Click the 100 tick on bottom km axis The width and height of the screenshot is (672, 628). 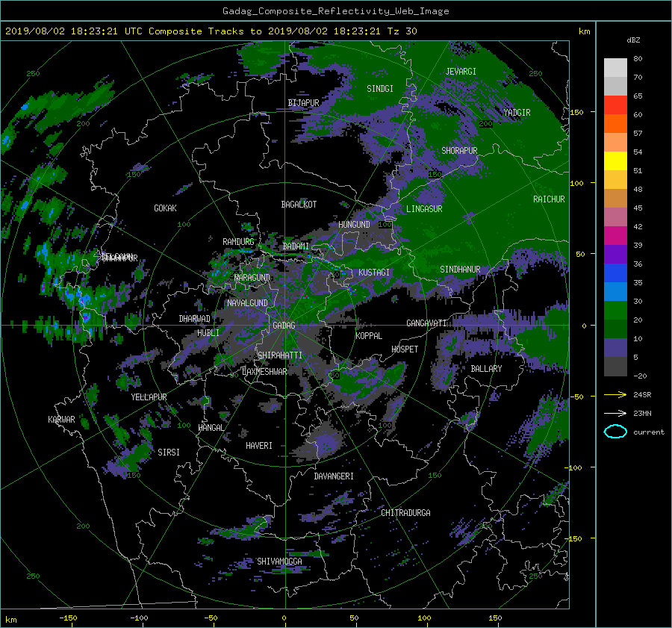click(424, 618)
